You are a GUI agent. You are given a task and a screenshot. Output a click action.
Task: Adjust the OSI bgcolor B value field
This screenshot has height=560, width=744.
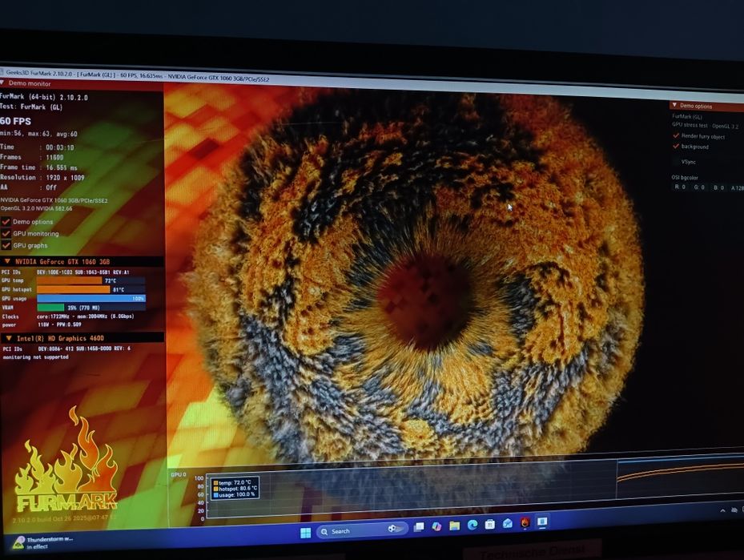point(718,188)
